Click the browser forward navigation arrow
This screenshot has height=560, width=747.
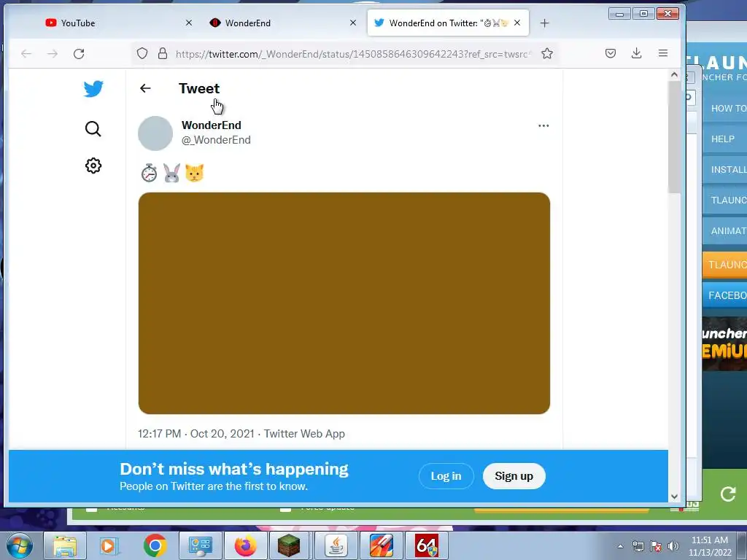point(53,53)
